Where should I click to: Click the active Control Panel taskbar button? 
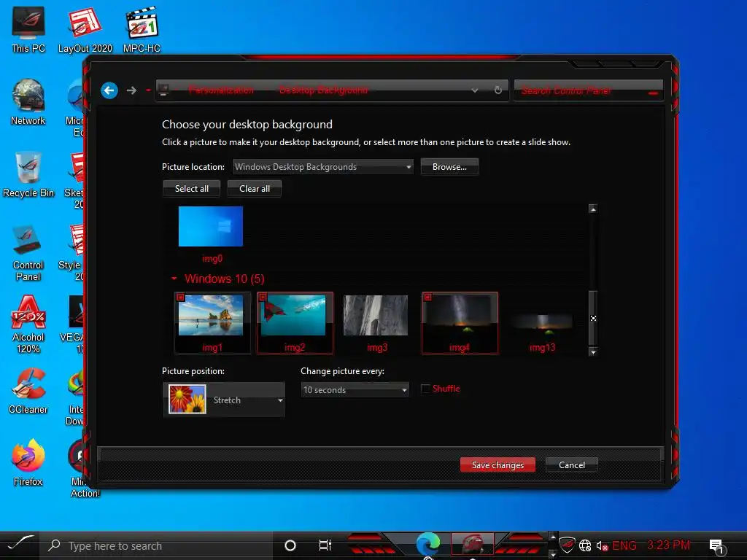pyautogui.click(x=472, y=544)
